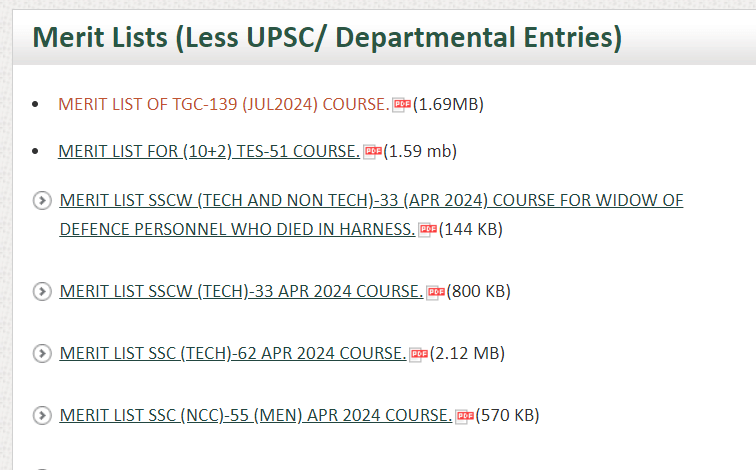Click the Merit Lists page heading
Image resolution: width=756 pixels, height=470 pixels.
point(327,38)
